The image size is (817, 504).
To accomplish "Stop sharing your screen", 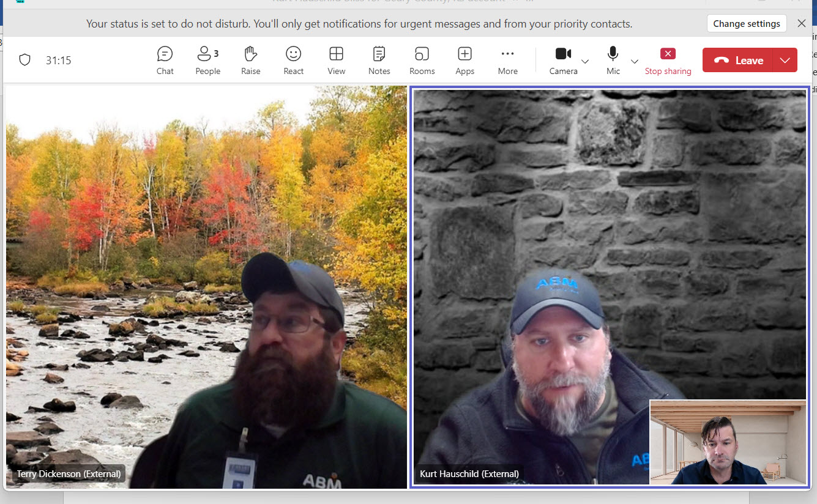I will 668,61.
